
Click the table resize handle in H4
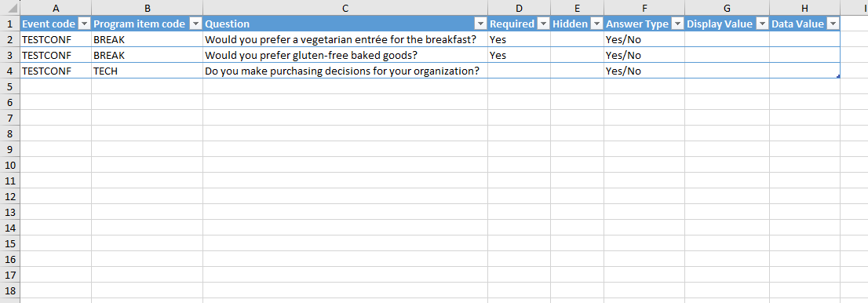(x=838, y=76)
